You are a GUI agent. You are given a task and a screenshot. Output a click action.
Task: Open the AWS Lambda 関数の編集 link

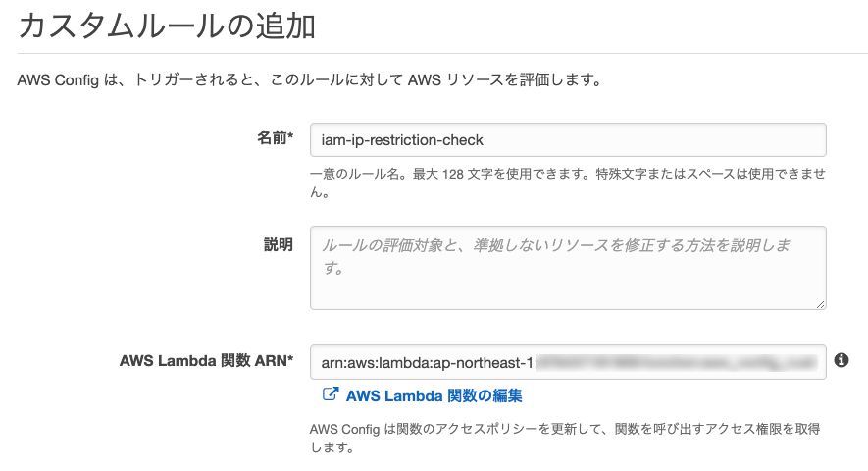pyautogui.click(x=434, y=395)
